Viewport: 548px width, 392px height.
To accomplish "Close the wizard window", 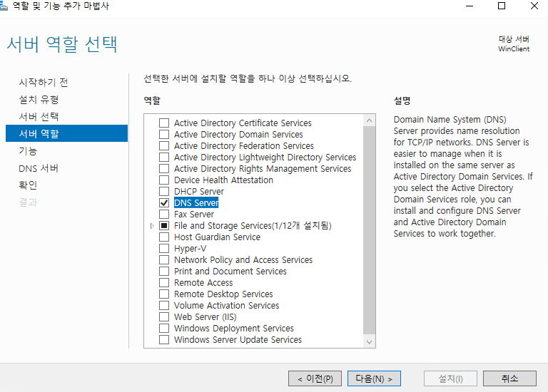I will coord(534,6).
